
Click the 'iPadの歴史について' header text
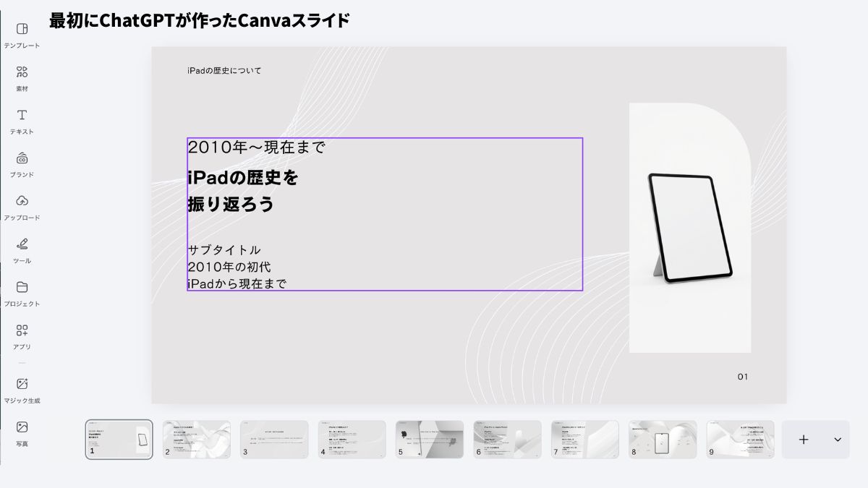pos(224,71)
